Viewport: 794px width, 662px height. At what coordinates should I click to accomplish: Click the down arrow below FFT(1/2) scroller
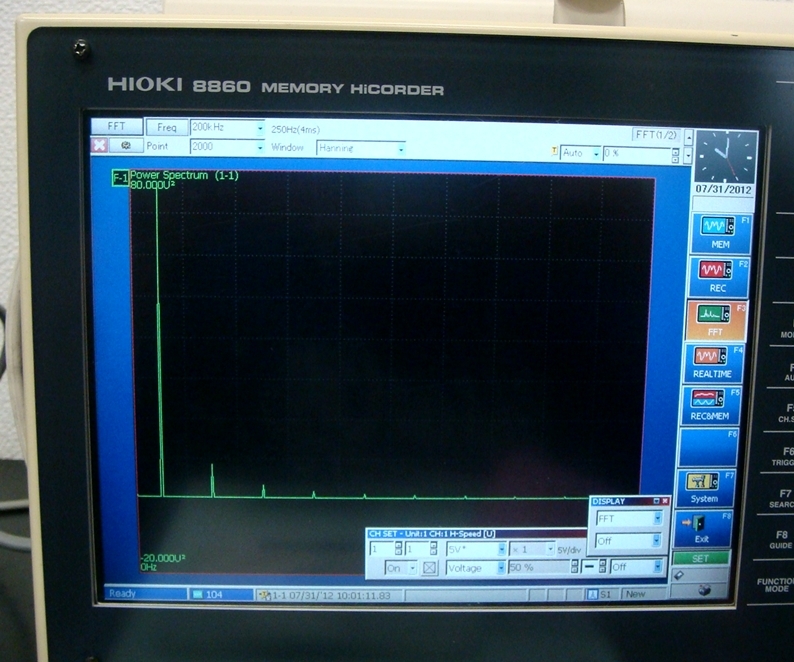coord(688,154)
